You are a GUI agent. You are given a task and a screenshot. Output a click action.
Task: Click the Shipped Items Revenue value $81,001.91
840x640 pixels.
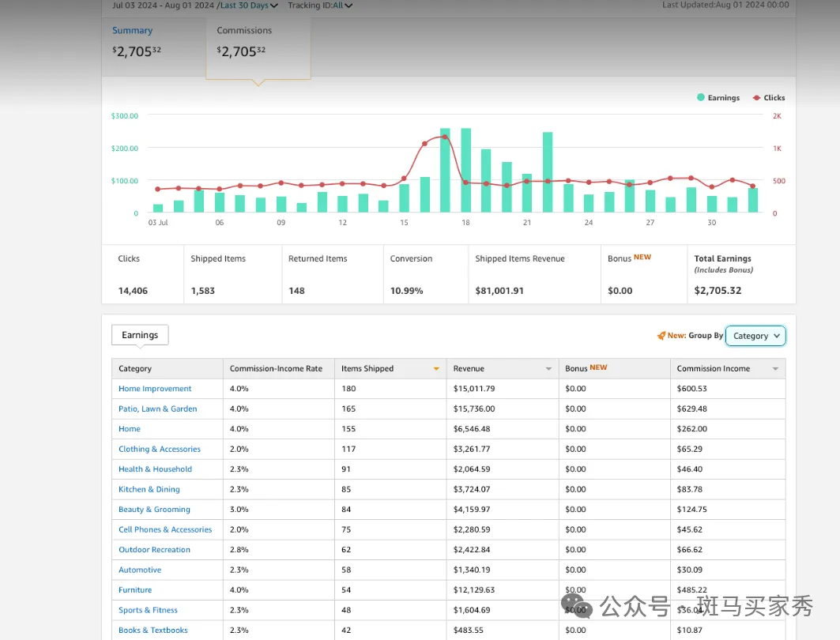499,291
